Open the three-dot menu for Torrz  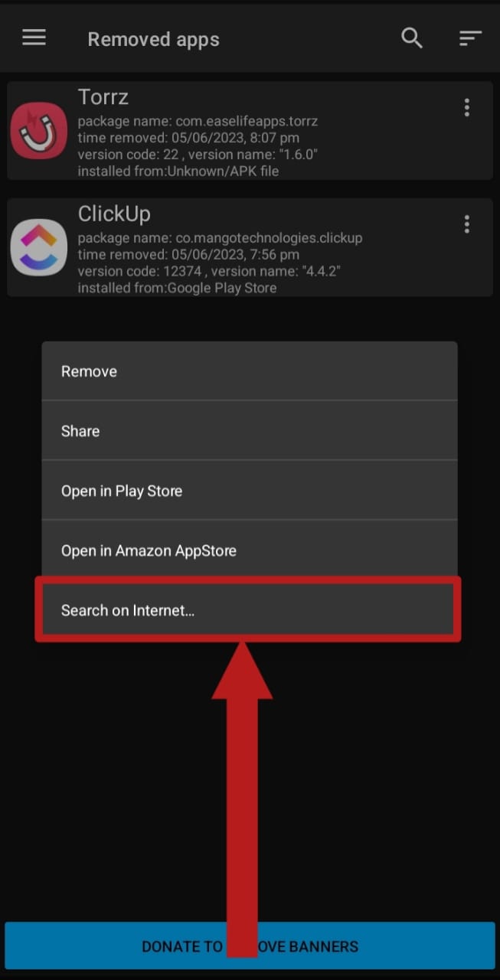coord(466,108)
